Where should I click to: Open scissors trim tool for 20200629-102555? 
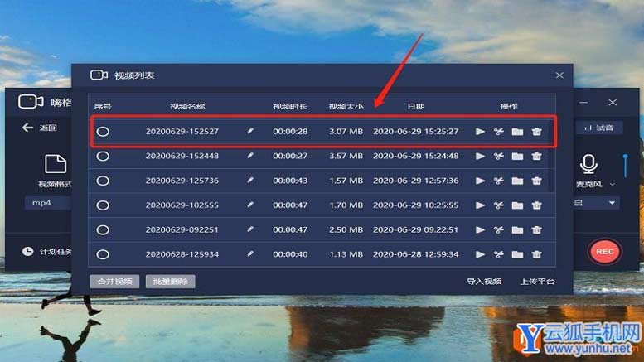(499, 205)
